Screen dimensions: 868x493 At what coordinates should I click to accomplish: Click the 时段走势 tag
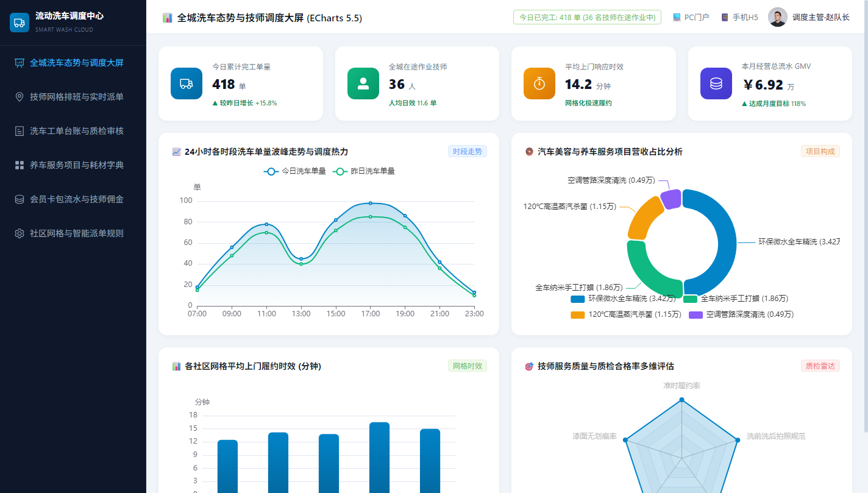(468, 152)
